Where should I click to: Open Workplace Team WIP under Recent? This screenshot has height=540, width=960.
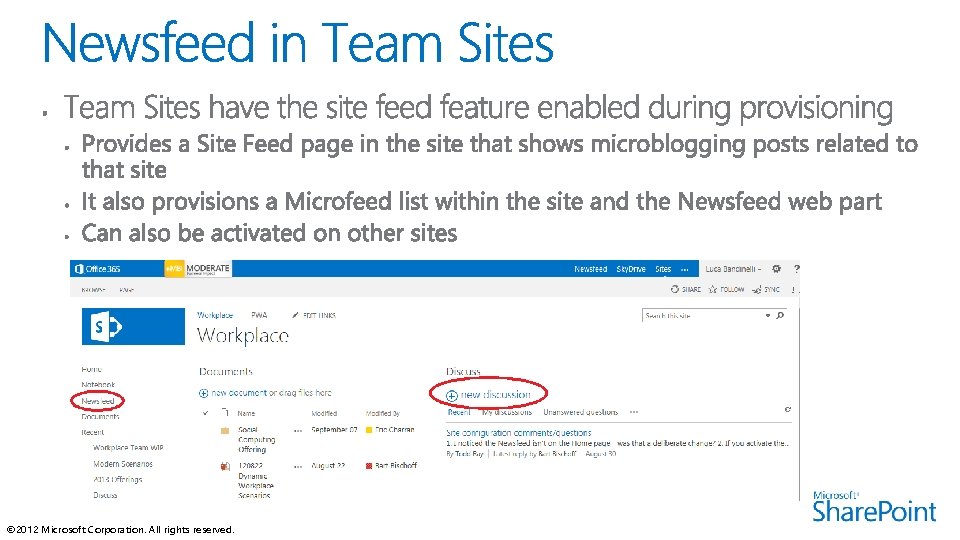point(129,448)
